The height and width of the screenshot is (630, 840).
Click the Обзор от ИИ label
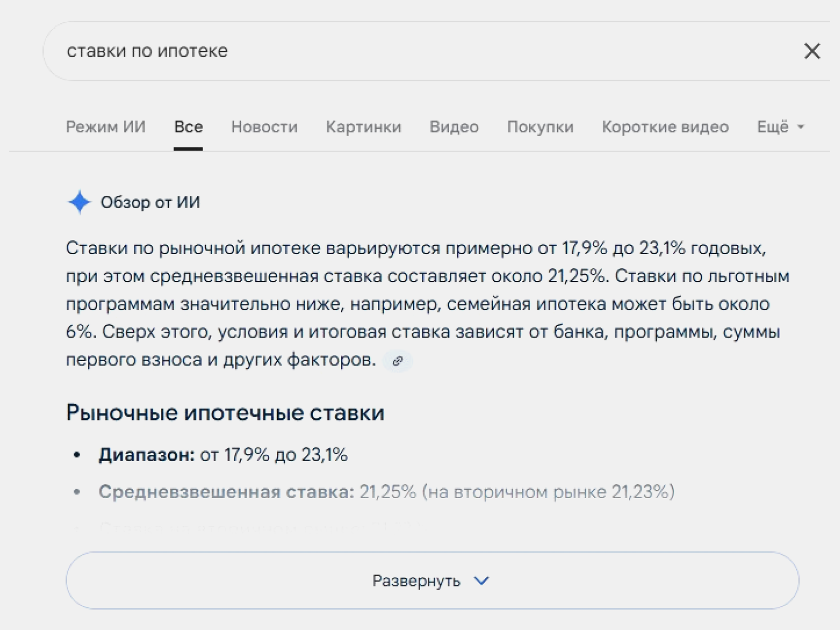pyautogui.click(x=150, y=202)
